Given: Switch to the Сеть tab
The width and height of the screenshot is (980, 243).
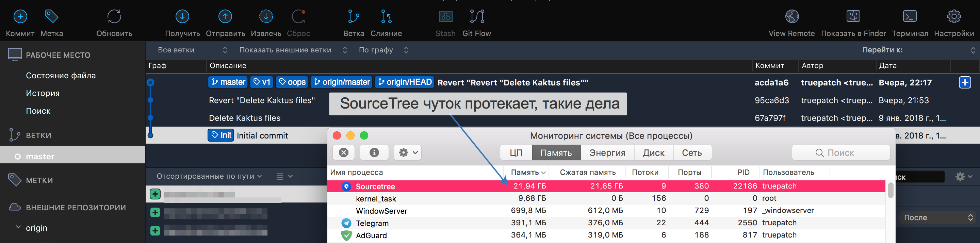Looking at the screenshot, I should click(x=692, y=152).
